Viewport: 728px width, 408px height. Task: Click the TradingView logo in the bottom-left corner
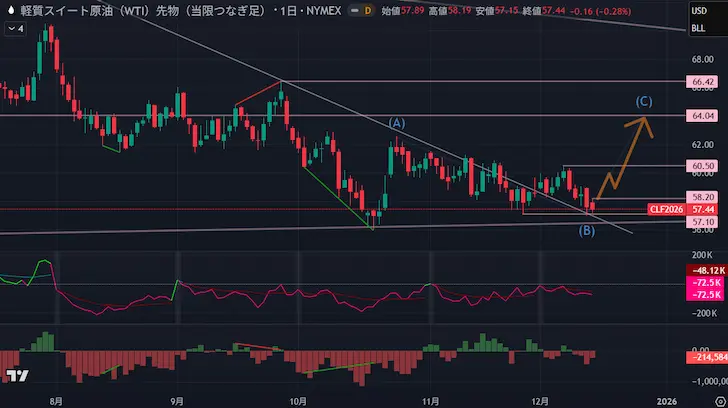(16, 376)
